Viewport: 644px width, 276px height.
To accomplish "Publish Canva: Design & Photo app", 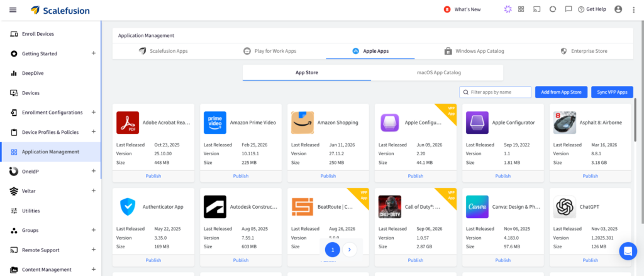I will (x=502, y=260).
